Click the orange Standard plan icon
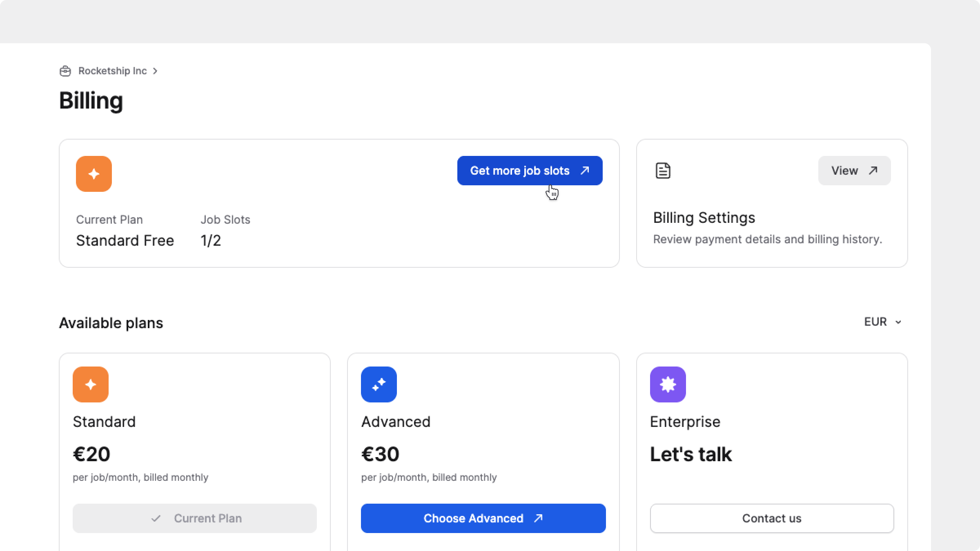The width and height of the screenshot is (980, 551). pos(90,384)
